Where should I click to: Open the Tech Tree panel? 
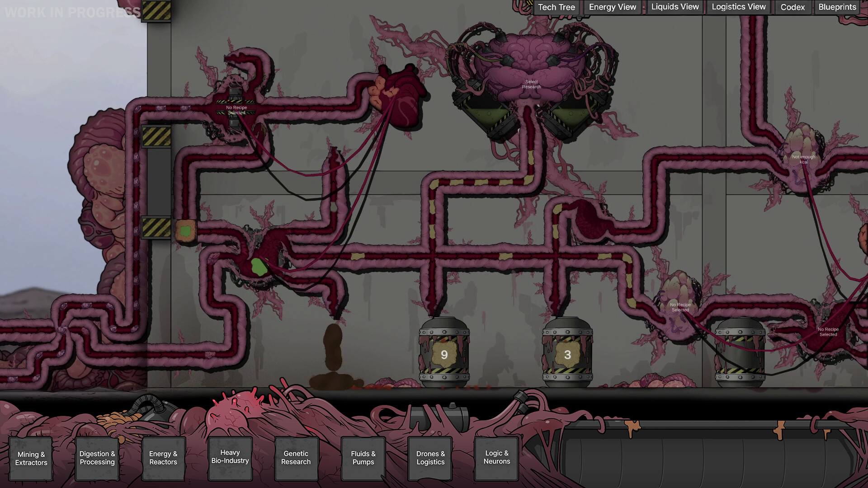tap(556, 7)
